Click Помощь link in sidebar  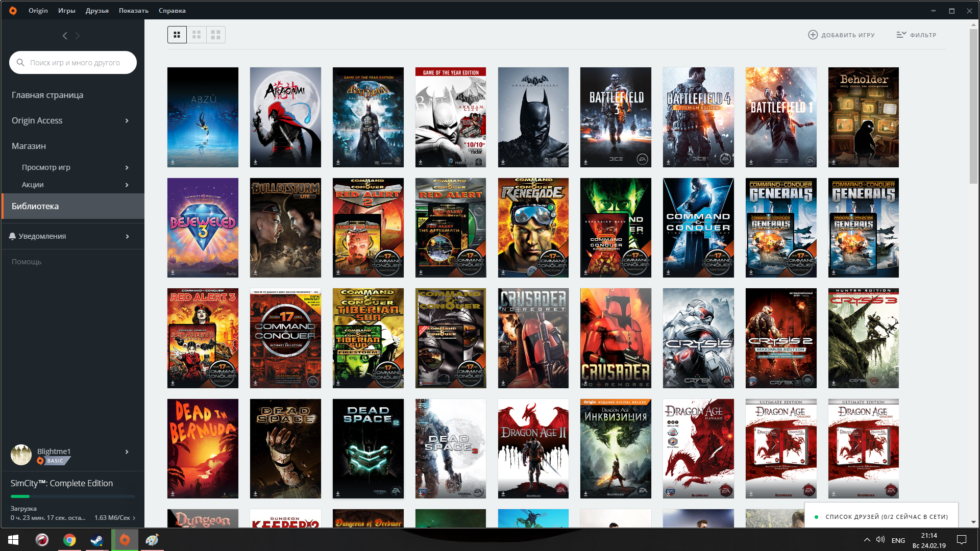[x=27, y=262]
